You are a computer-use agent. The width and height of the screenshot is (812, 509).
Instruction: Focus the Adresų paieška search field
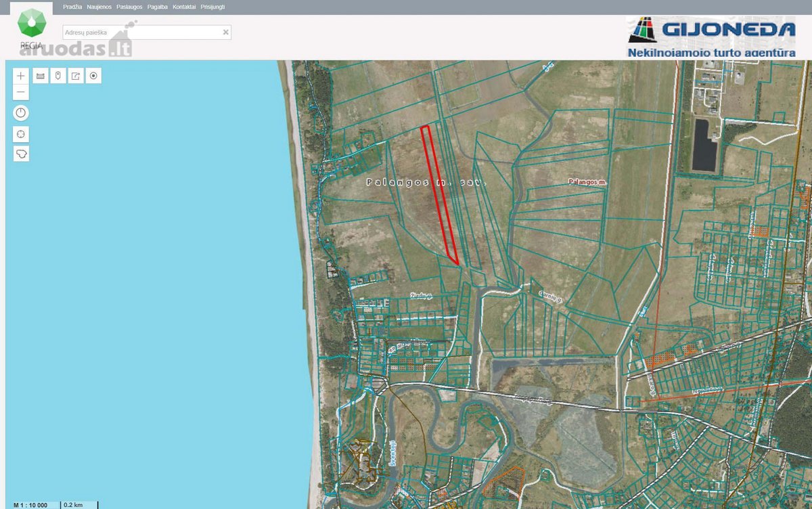pos(147,32)
